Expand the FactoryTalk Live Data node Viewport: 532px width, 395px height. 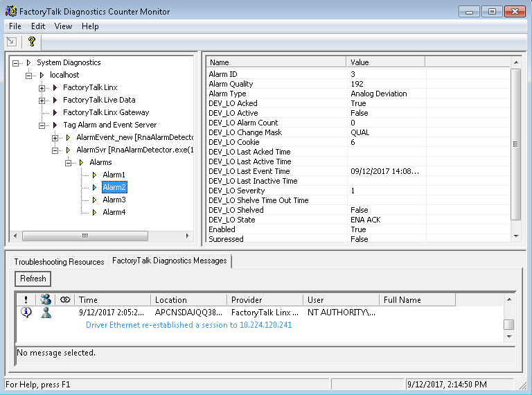(42, 100)
